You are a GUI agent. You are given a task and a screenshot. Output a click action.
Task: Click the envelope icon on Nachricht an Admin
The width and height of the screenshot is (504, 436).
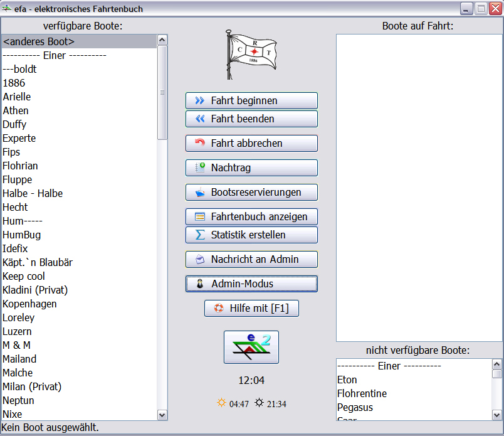pos(200,259)
